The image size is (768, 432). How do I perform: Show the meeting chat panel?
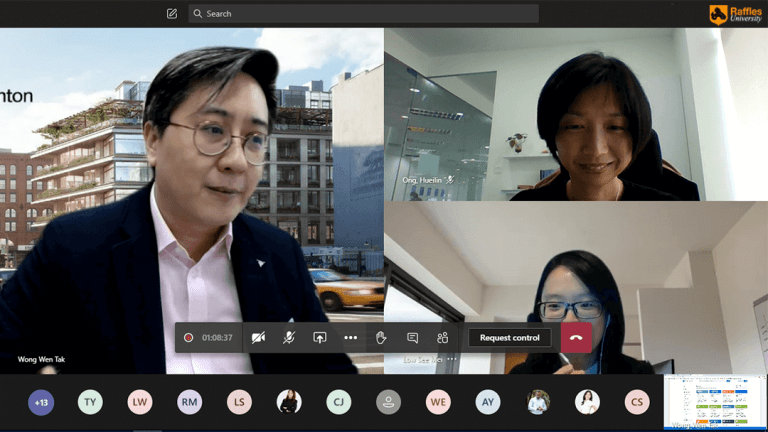click(x=412, y=338)
